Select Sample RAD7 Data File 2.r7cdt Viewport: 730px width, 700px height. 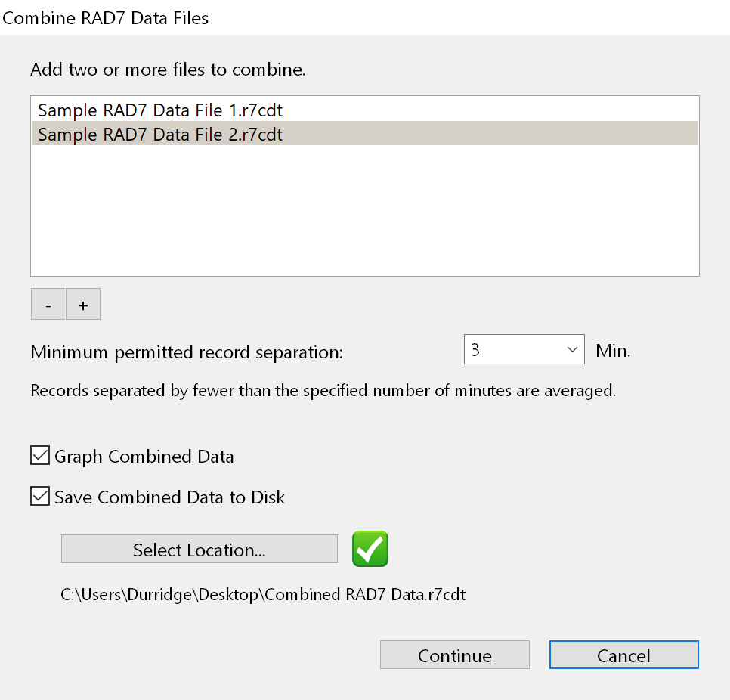pyautogui.click(x=160, y=135)
